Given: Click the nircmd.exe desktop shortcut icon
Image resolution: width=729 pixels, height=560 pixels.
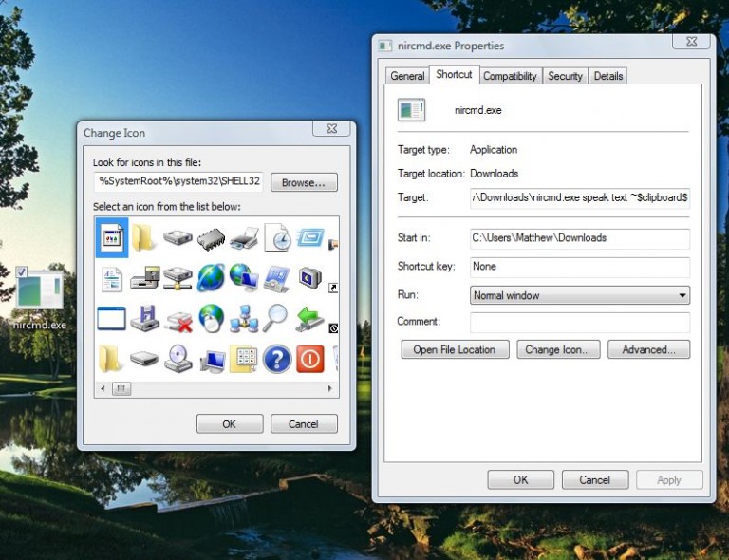Looking at the screenshot, I should (40, 297).
